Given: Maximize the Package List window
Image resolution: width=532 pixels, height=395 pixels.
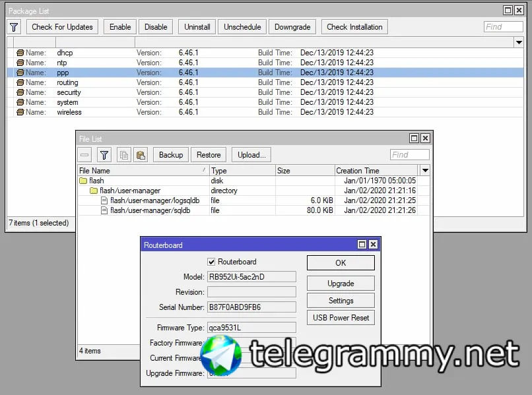Looking at the screenshot, I should pos(508,10).
